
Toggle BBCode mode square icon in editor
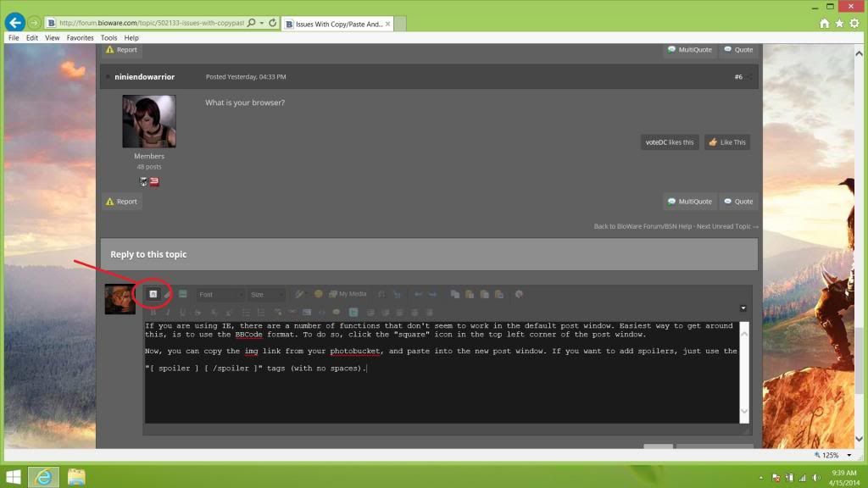pos(153,294)
